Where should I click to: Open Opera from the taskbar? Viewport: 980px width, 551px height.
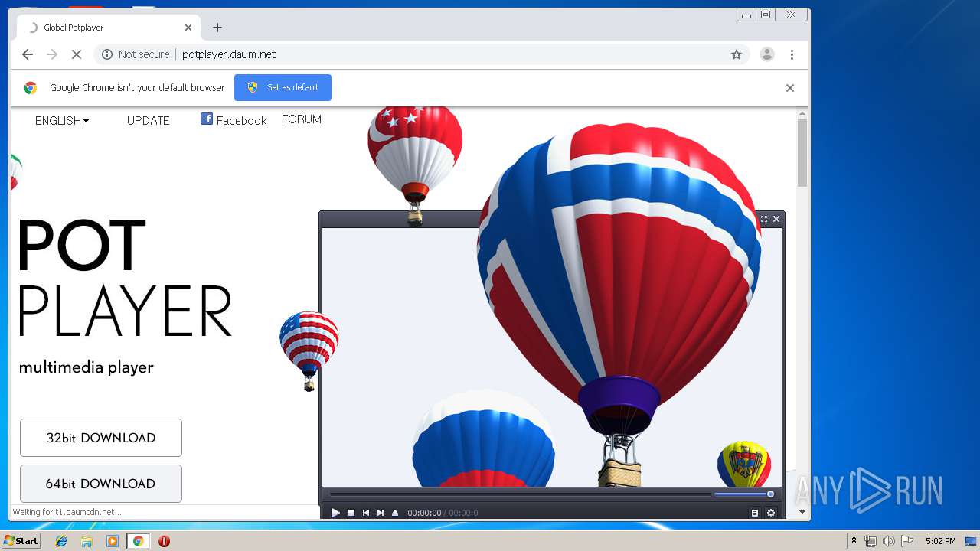(x=164, y=541)
